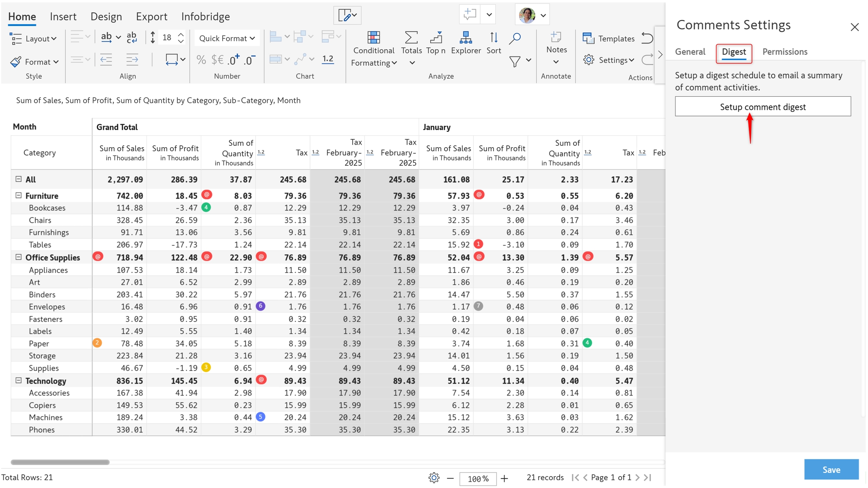Click the Sort icon

click(494, 38)
